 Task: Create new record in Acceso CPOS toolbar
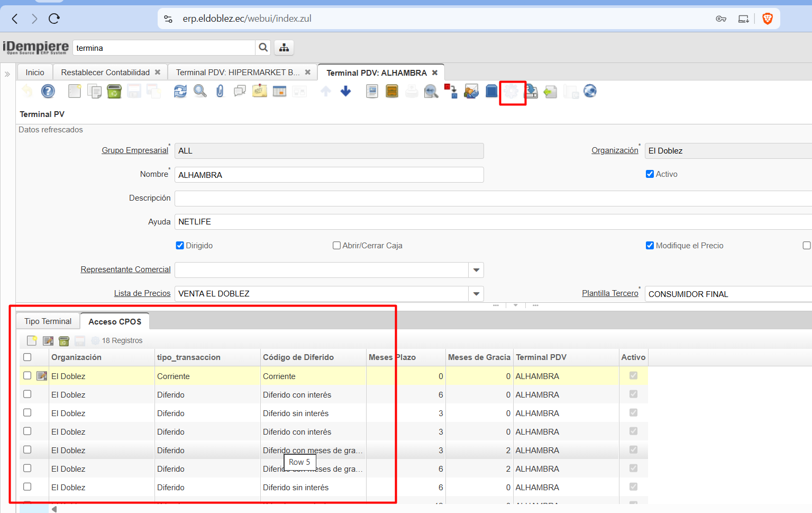[x=32, y=340]
